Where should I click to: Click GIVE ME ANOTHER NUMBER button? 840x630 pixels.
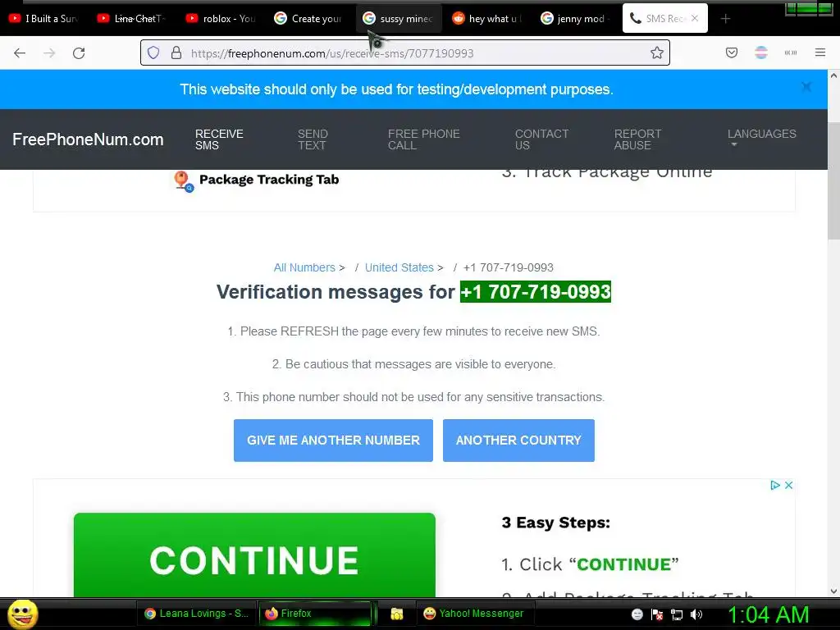(333, 441)
